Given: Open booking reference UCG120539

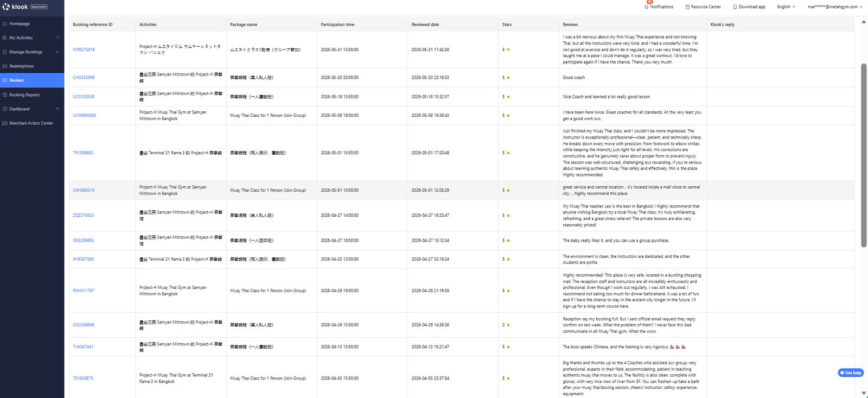Looking at the screenshot, I should click(84, 97).
